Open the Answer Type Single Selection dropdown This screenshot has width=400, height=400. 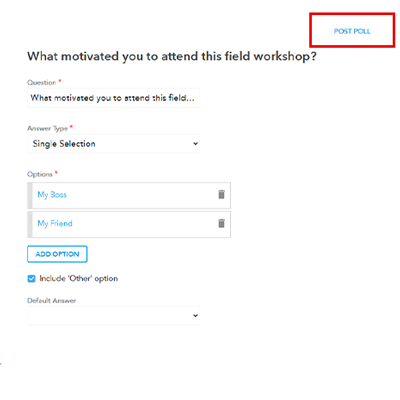click(113, 144)
